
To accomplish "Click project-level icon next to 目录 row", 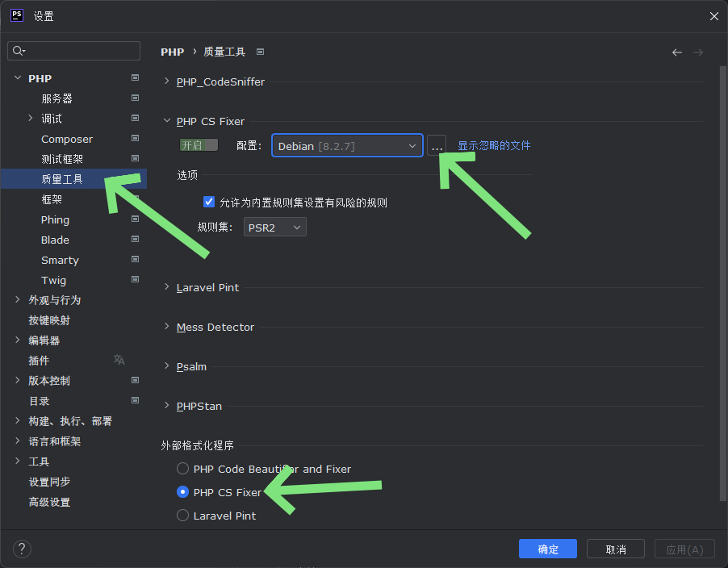I will [x=135, y=400].
